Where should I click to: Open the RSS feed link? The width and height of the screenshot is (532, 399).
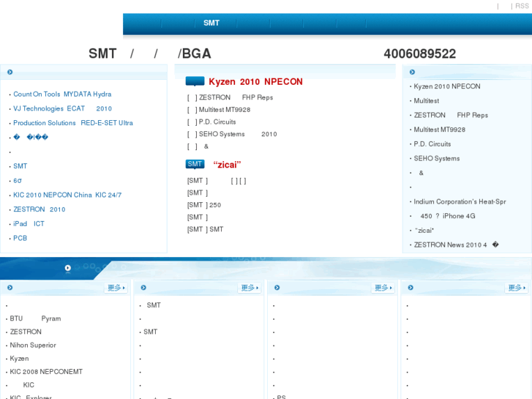point(522,6)
